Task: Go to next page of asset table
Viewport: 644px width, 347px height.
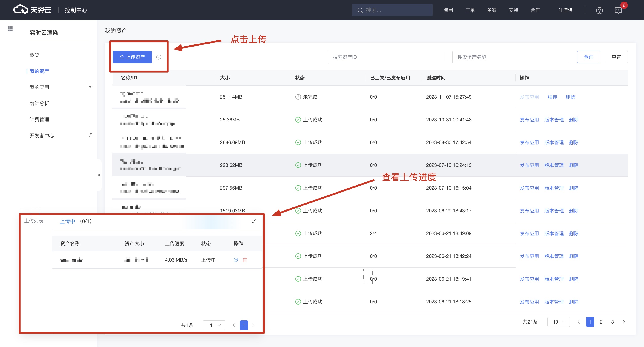Action: pos(624,322)
